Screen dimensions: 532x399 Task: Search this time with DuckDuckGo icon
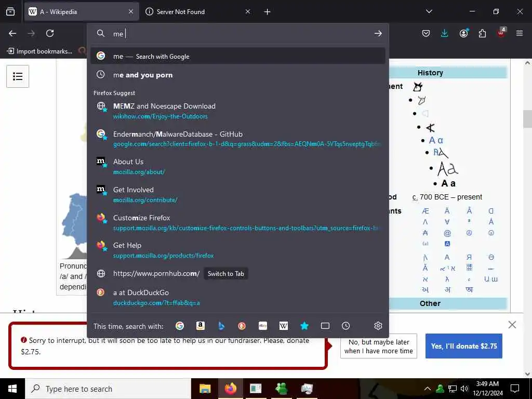[x=242, y=326]
